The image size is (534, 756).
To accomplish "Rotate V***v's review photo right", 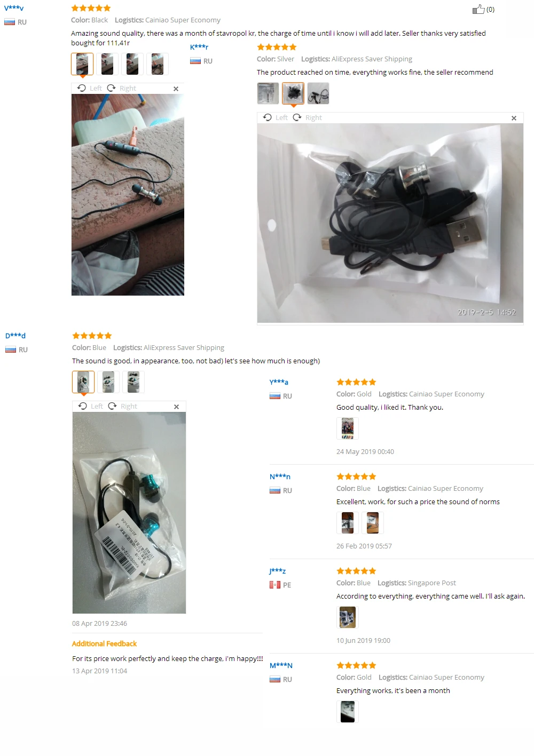I will [122, 88].
